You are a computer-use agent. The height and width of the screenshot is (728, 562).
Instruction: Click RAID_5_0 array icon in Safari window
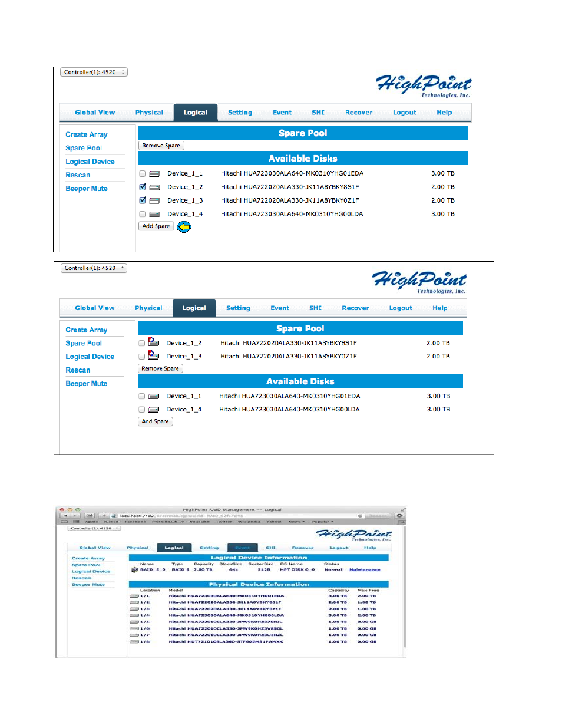[x=134, y=569]
